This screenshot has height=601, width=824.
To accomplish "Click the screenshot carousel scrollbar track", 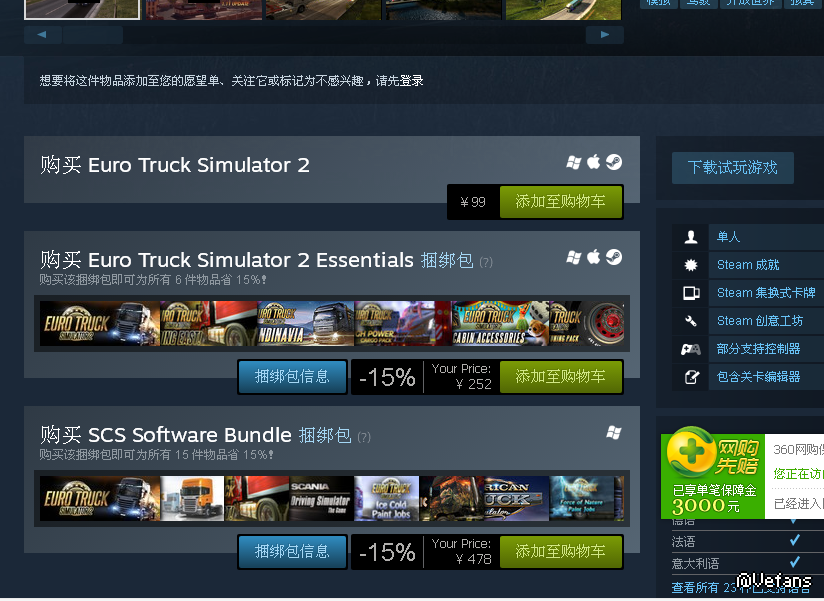I will 324,35.
